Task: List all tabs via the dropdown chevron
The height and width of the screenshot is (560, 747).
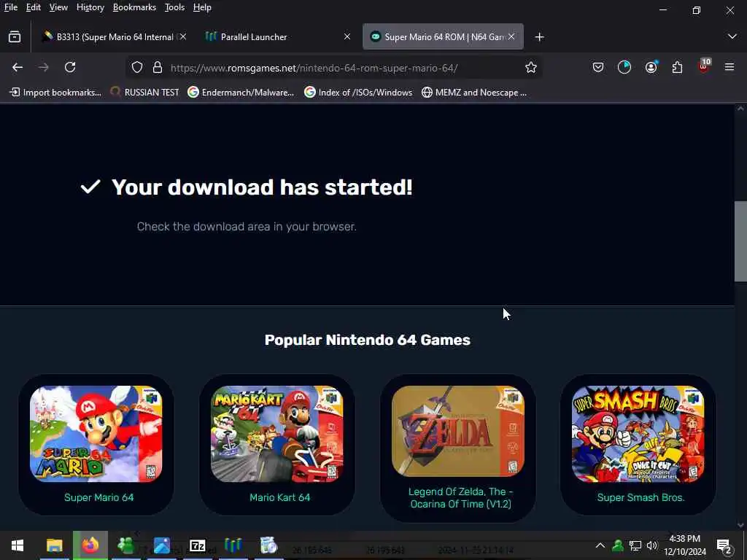Action: pos(732,36)
